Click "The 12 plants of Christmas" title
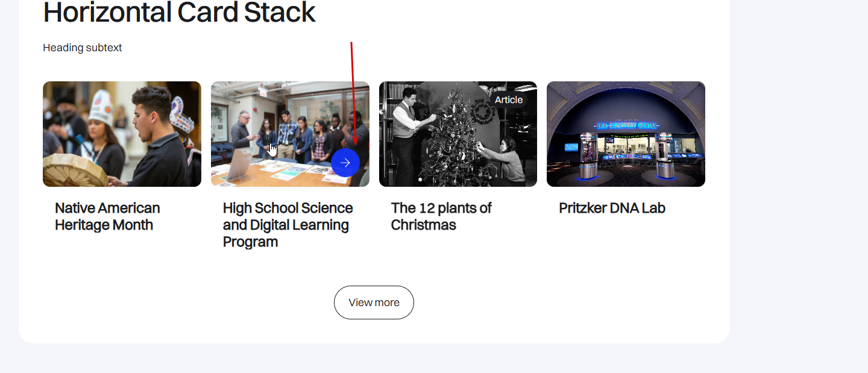 [x=441, y=216]
